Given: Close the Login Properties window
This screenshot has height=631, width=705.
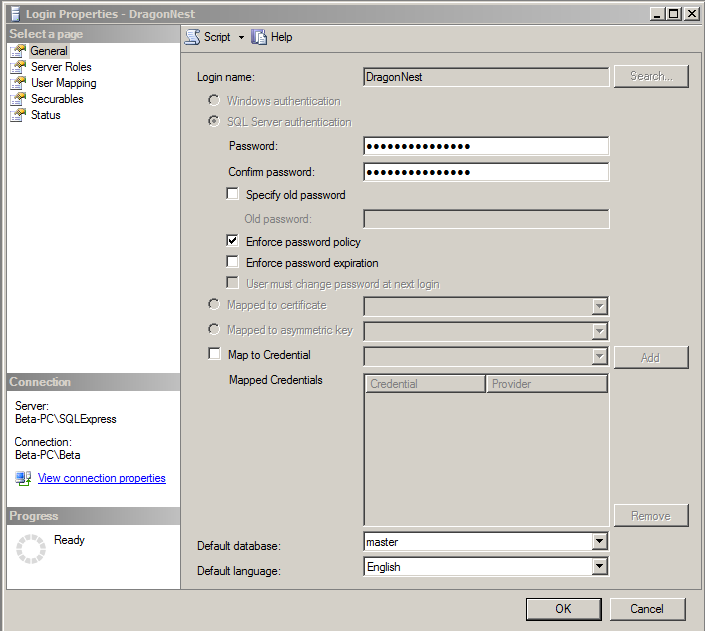Looking at the screenshot, I should pos(692,14).
